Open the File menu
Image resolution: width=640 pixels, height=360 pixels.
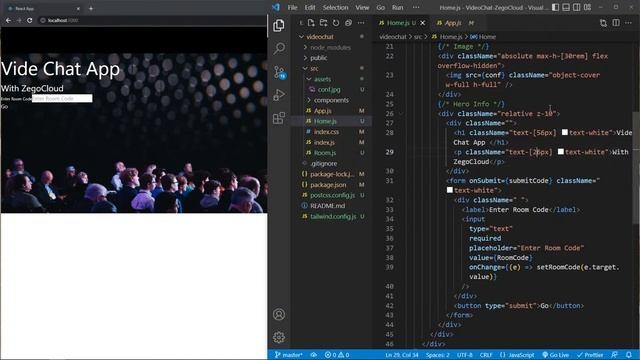[x=292, y=7]
